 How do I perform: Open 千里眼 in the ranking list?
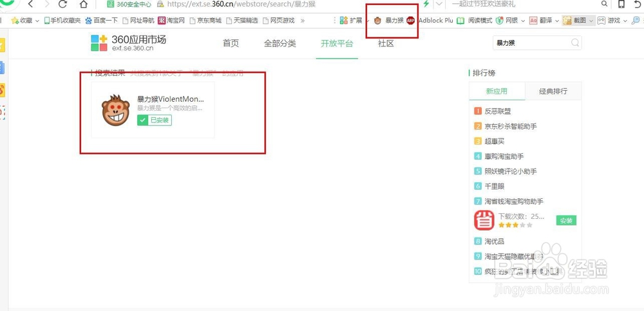click(x=495, y=187)
